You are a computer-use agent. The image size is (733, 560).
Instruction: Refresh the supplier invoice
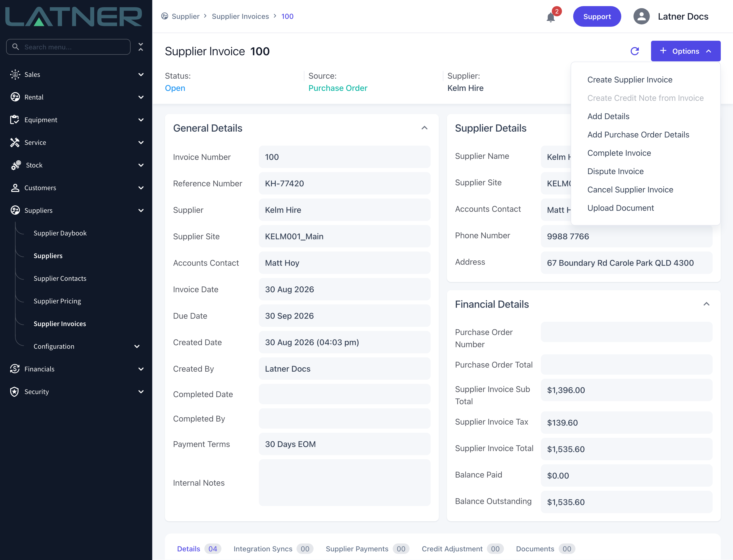[x=635, y=51]
